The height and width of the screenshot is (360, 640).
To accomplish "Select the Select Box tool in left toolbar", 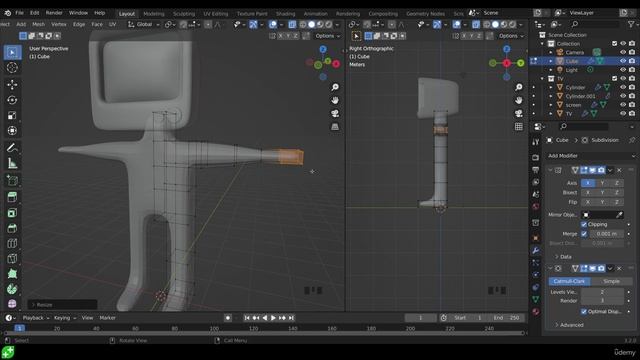I will 12,53.
